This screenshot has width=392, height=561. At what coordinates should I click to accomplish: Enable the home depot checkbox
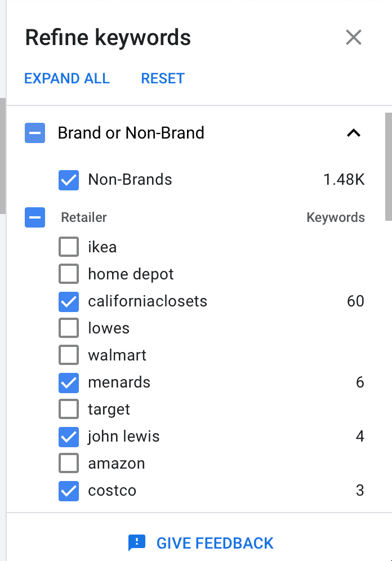(x=69, y=274)
